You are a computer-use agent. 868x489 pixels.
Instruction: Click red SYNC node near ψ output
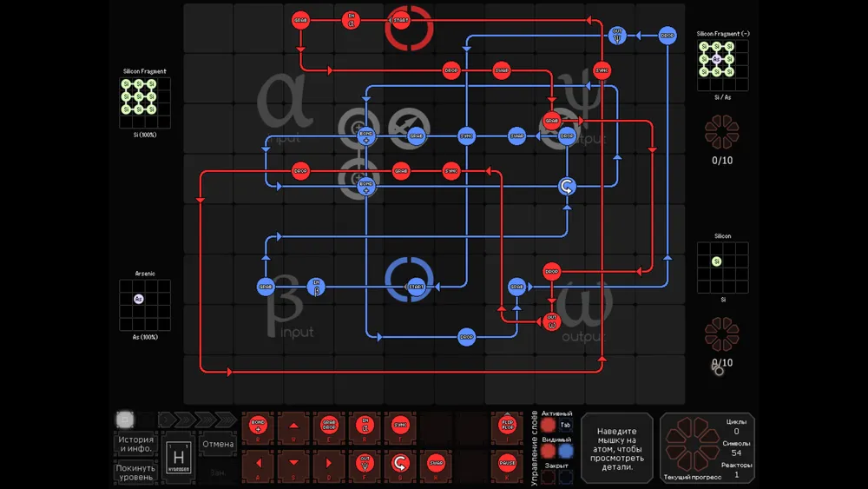tap(602, 70)
